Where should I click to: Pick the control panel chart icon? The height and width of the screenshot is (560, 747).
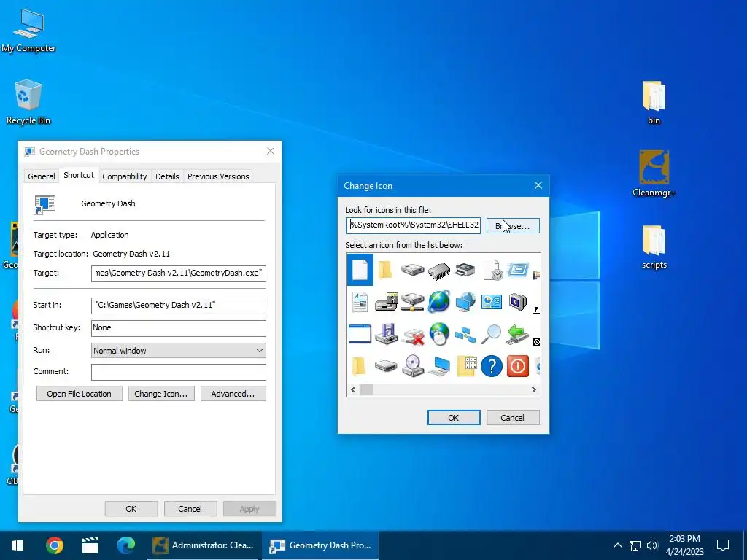click(x=491, y=302)
